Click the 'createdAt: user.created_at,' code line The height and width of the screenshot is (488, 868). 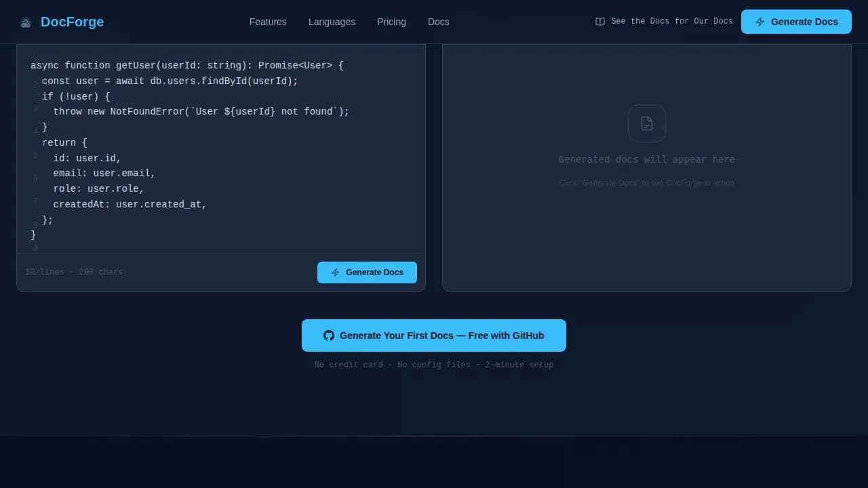(130, 204)
